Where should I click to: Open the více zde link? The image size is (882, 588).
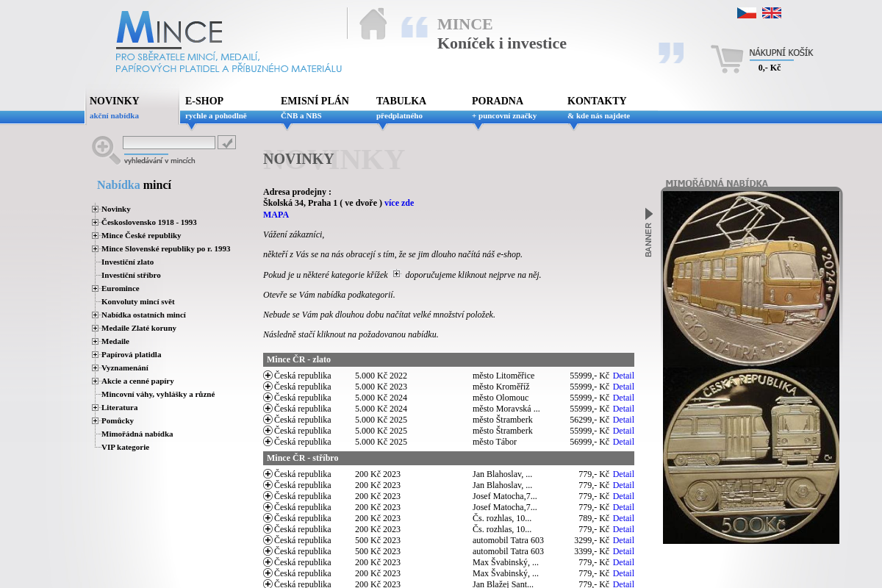pos(399,202)
